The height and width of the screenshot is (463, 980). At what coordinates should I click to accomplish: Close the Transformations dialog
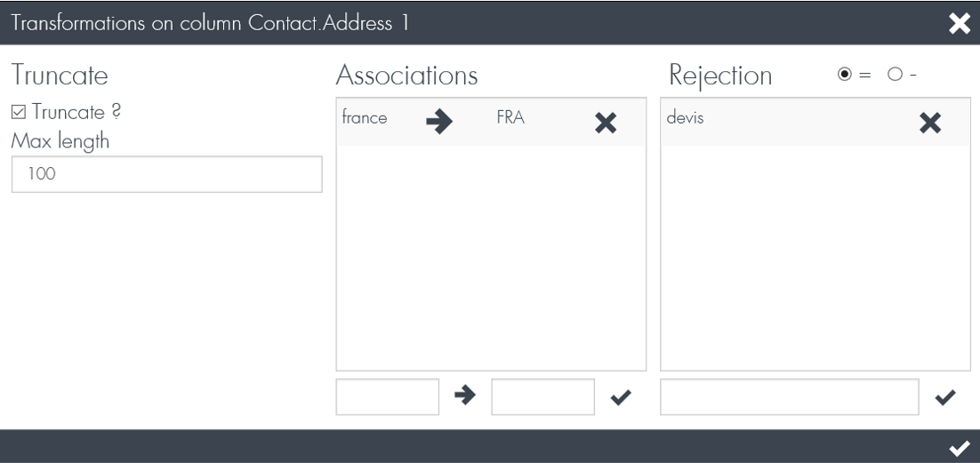pos(960,23)
